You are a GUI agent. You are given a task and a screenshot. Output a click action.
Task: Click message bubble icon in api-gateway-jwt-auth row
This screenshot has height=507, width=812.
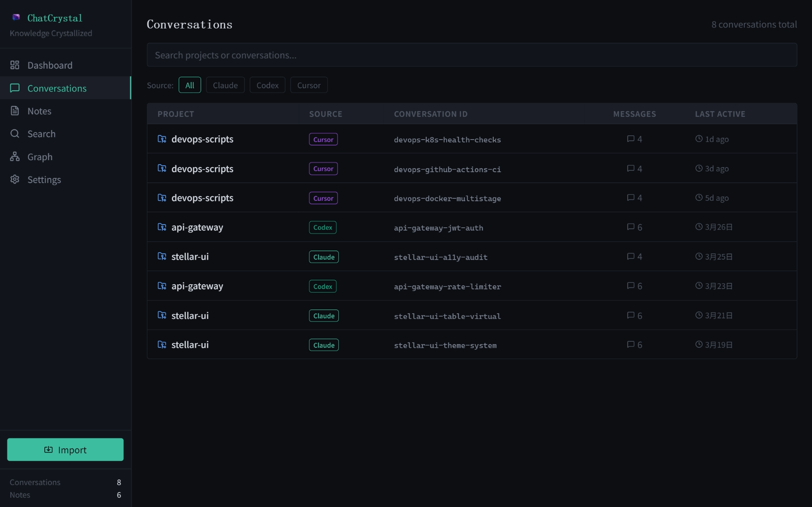[x=630, y=227]
